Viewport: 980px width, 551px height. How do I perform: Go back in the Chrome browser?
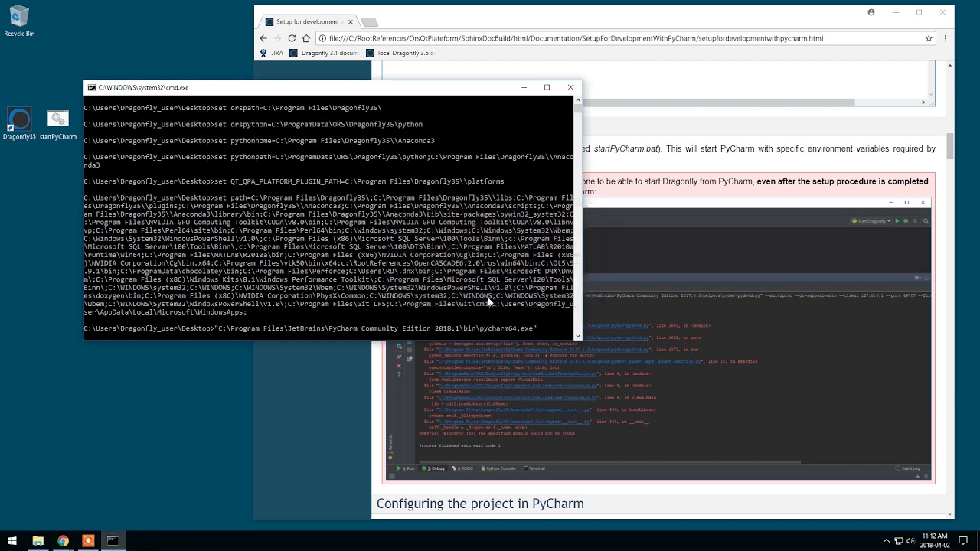[x=263, y=38]
